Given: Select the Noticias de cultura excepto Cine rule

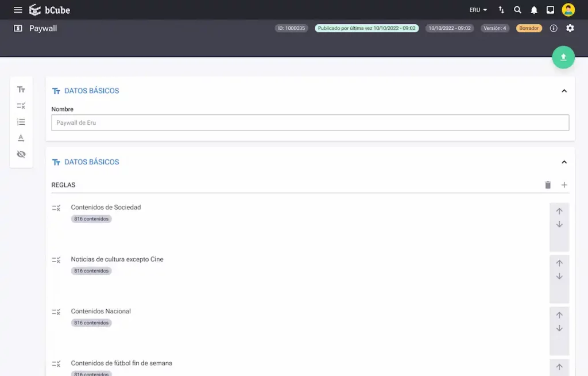Looking at the screenshot, I should pyautogui.click(x=117, y=259).
